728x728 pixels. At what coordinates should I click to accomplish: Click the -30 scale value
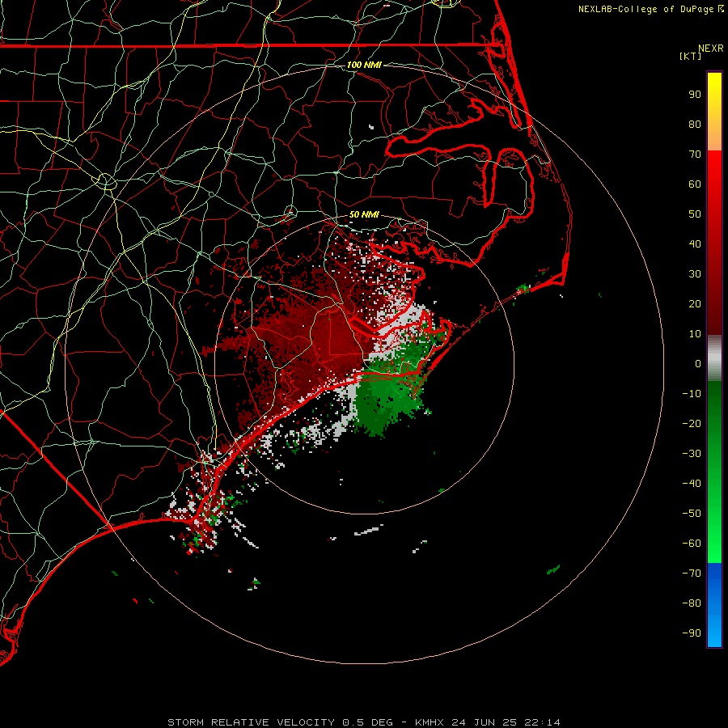tap(692, 454)
